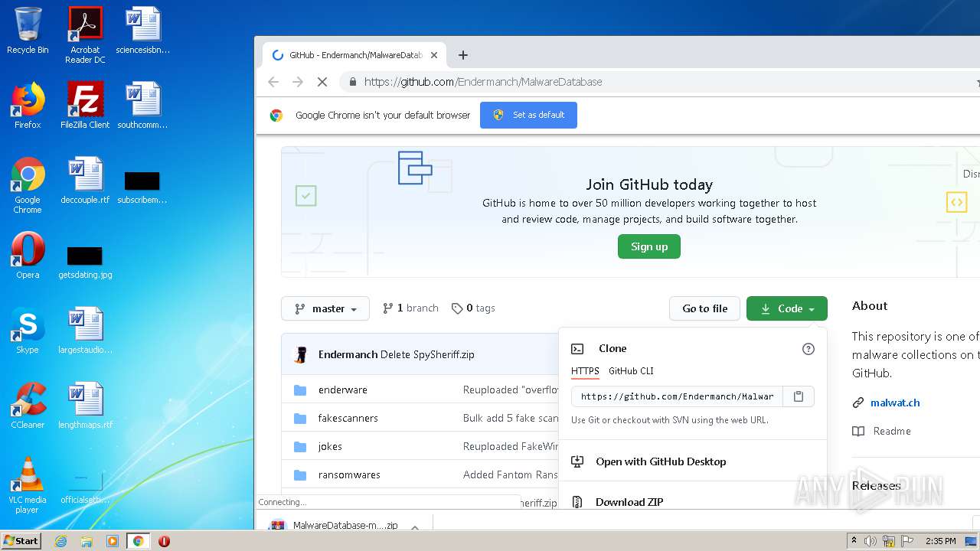Click the Go to file button

(705, 308)
